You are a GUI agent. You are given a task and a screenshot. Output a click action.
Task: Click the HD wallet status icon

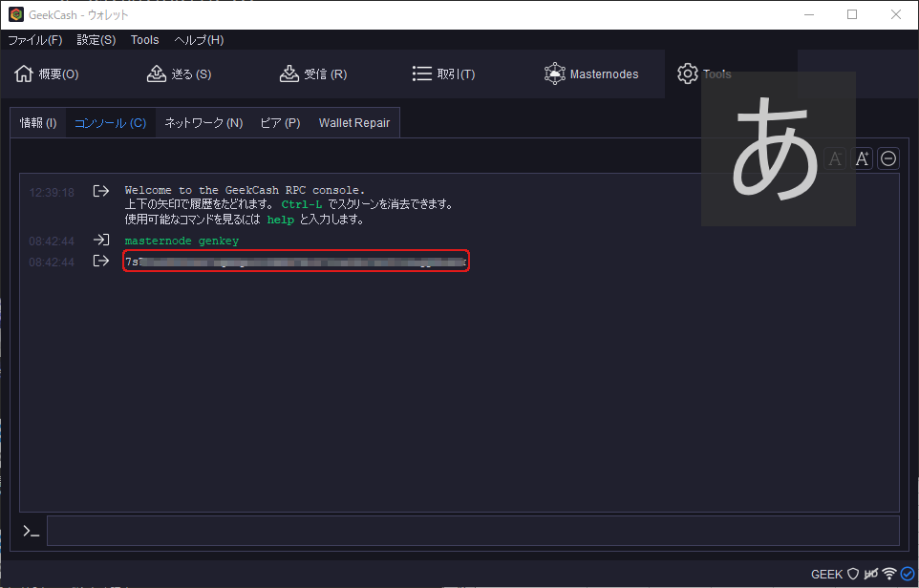[870, 574]
